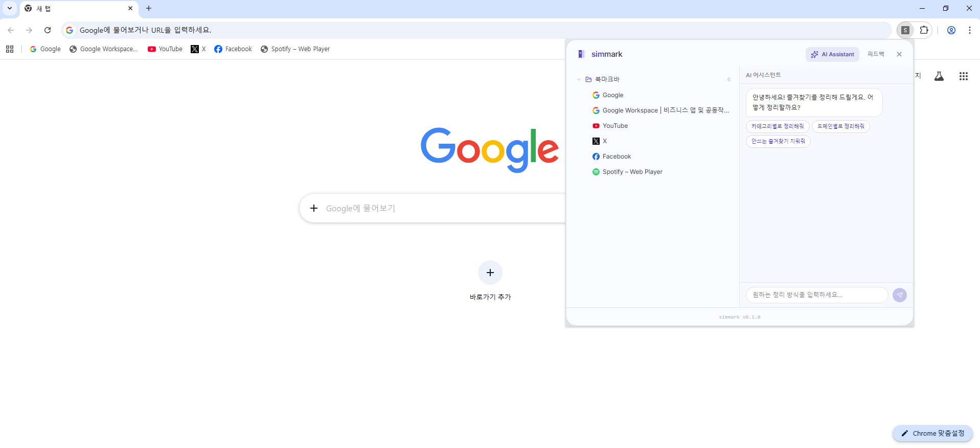The image size is (980, 448).
Task: Open the Search Labs flask icon
Action: [939, 76]
